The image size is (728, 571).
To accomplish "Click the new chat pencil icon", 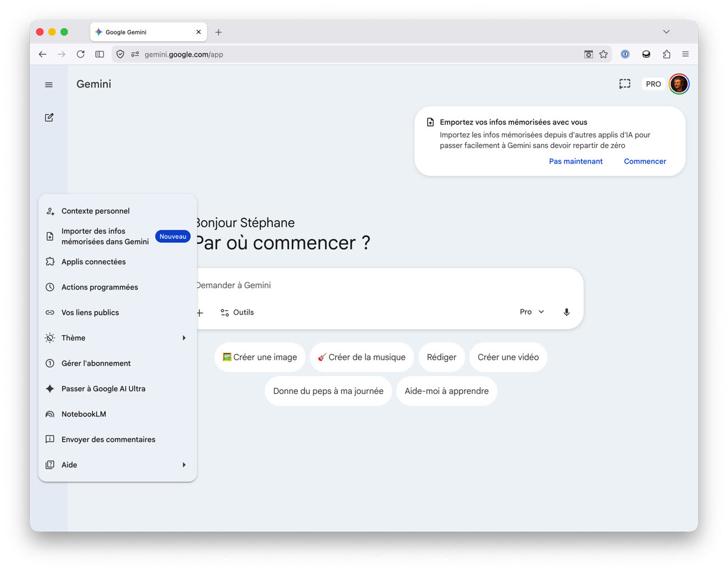I will (49, 118).
